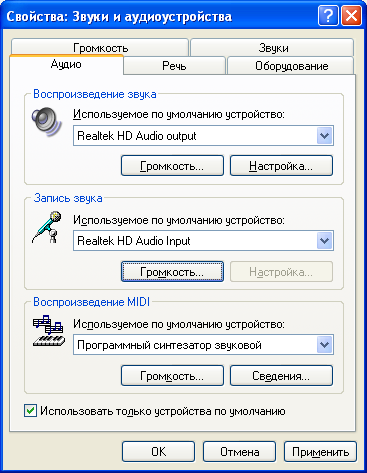Open playback Громкость... button
The image size is (367, 473).
pos(172,166)
